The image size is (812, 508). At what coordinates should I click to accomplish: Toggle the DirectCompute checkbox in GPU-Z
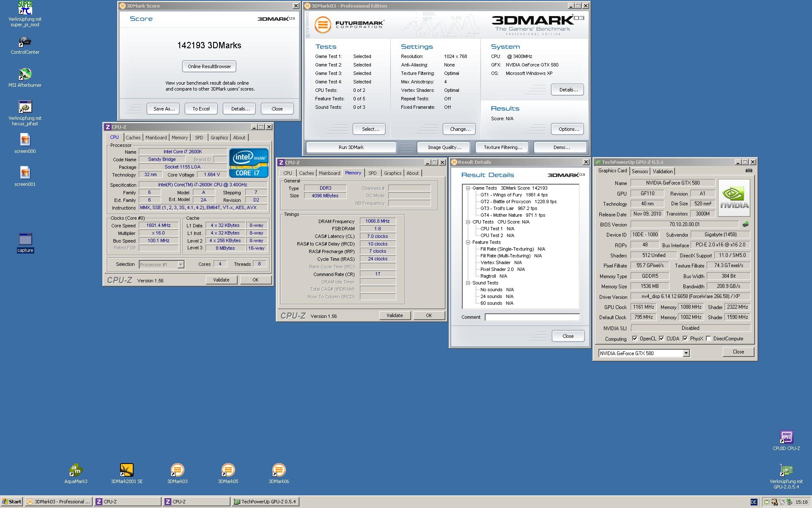[708, 339]
